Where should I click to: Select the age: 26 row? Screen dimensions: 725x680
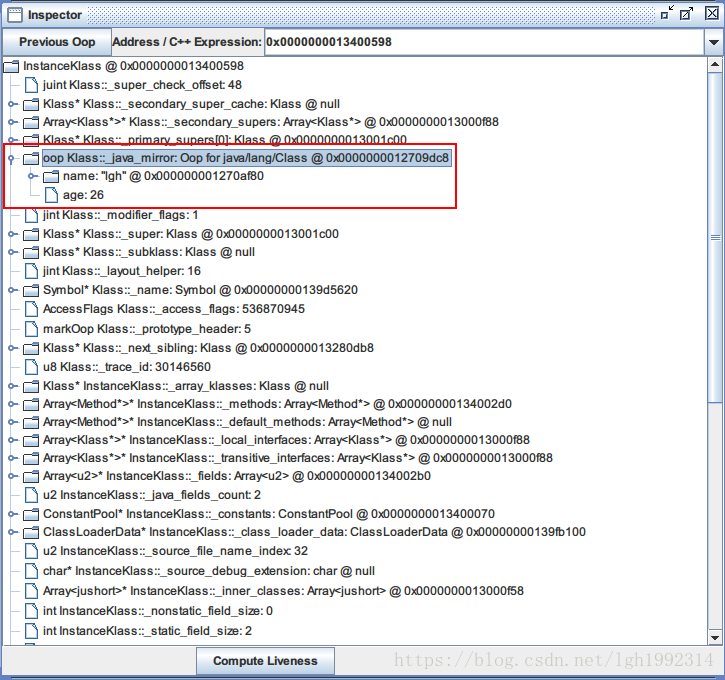coord(83,195)
